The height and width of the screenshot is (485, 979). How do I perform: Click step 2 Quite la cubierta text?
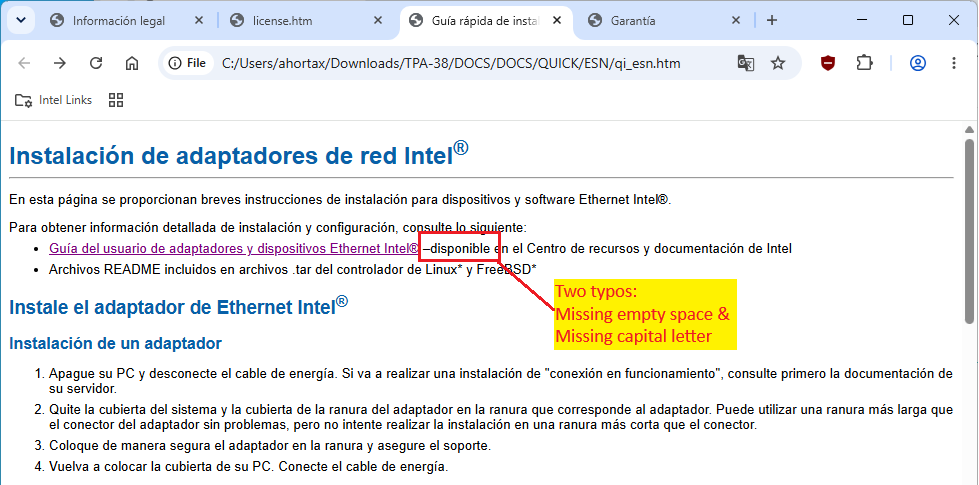pos(501,418)
